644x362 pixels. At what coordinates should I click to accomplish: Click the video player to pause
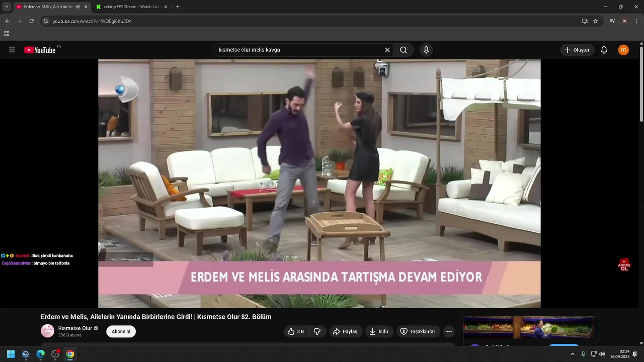319,184
